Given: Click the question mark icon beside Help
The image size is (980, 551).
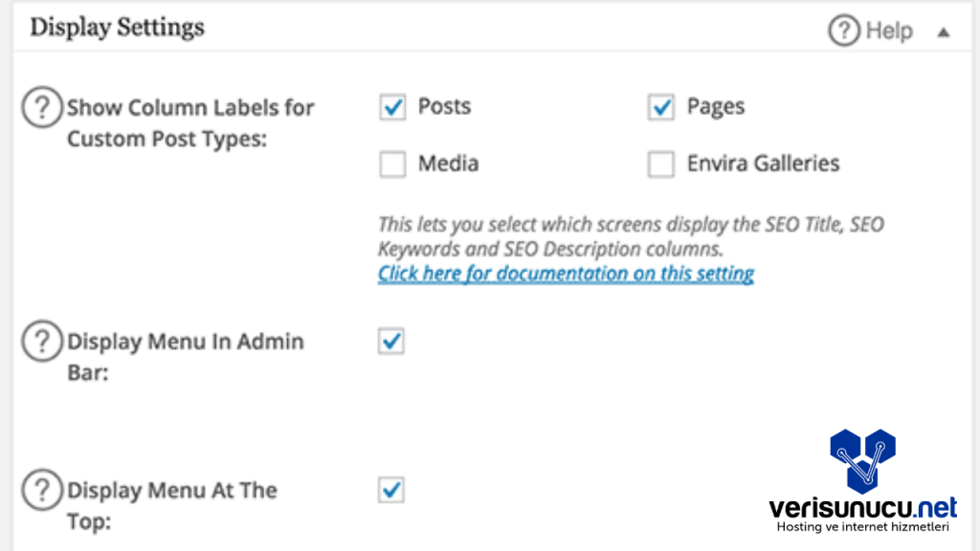Looking at the screenshot, I should tap(844, 32).
